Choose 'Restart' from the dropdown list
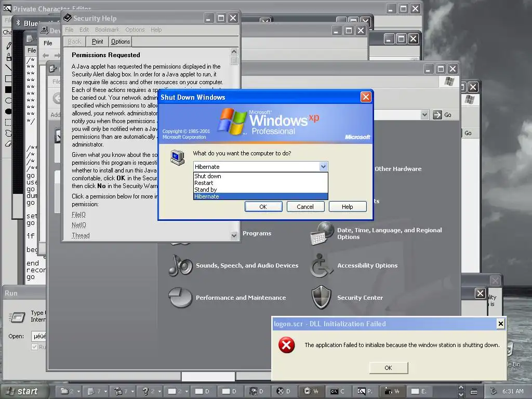Image resolution: width=532 pixels, height=399 pixels. click(261, 183)
